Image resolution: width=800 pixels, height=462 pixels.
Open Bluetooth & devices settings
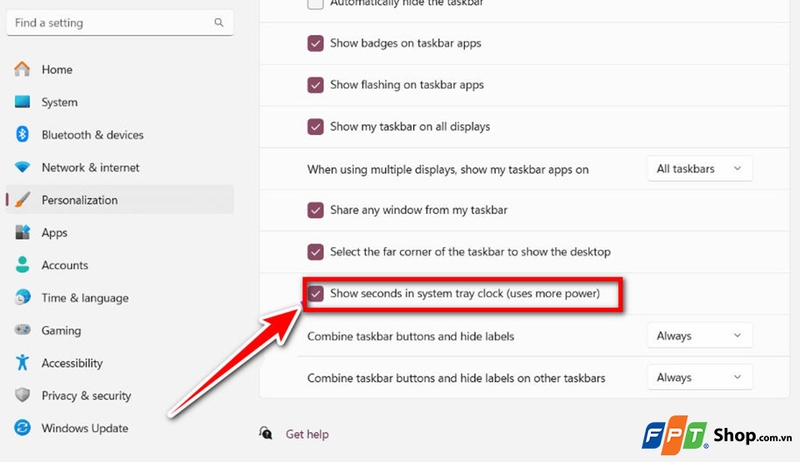[119, 134]
